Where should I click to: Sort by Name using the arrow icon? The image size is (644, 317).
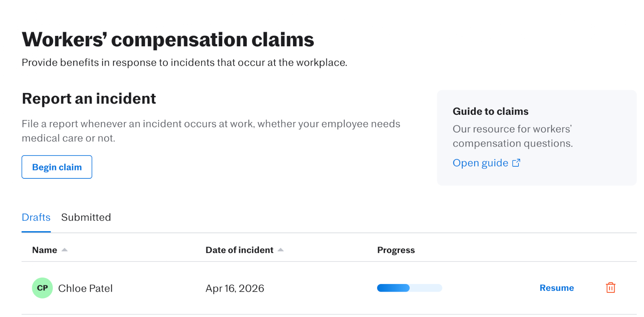click(x=64, y=250)
